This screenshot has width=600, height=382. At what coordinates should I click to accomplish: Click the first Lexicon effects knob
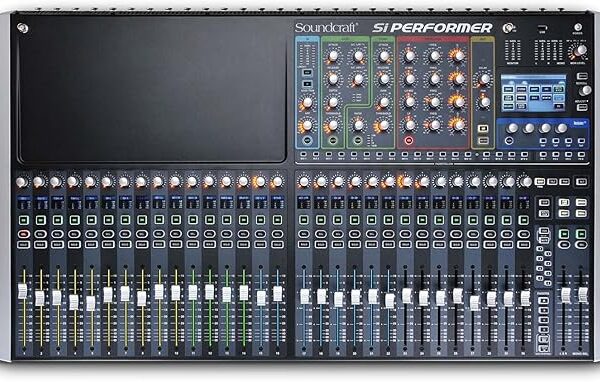(x=513, y=128)
